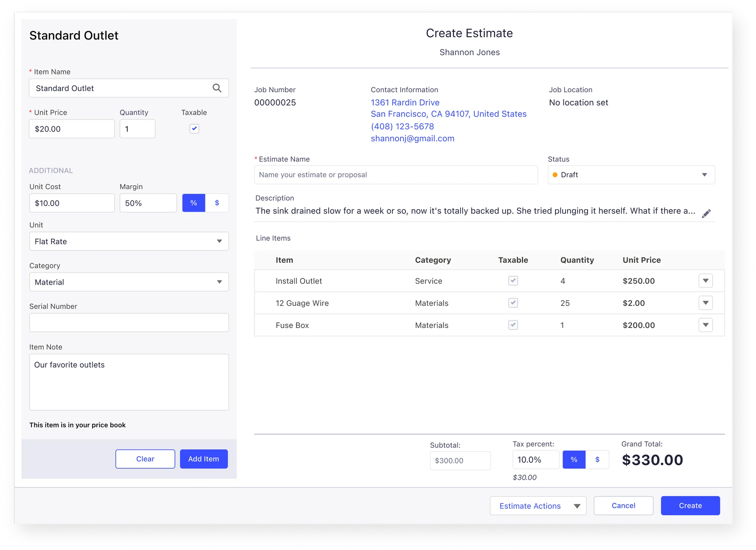This screenshot has width=756, height=550.
Task: Select the 12 Guage Wire line item name
Action: click(x=302, y=303)
